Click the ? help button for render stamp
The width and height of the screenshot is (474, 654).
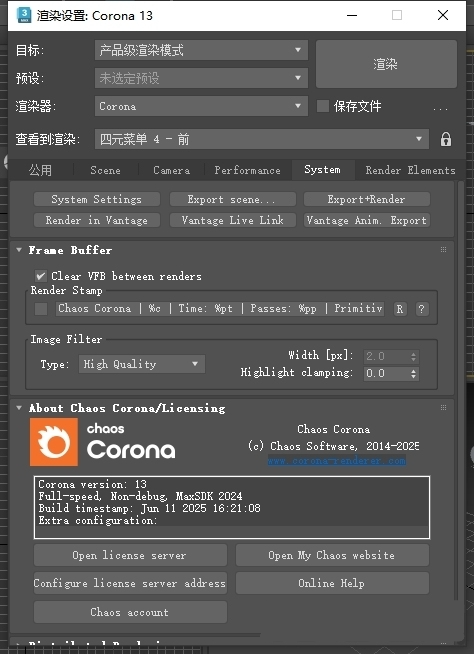click(x=422, y=309)
